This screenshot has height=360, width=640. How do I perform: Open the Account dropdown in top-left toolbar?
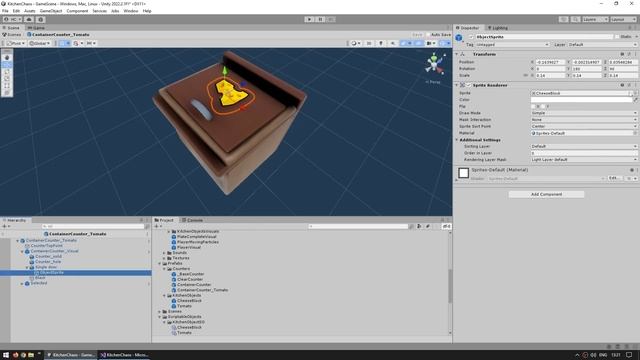12,19
